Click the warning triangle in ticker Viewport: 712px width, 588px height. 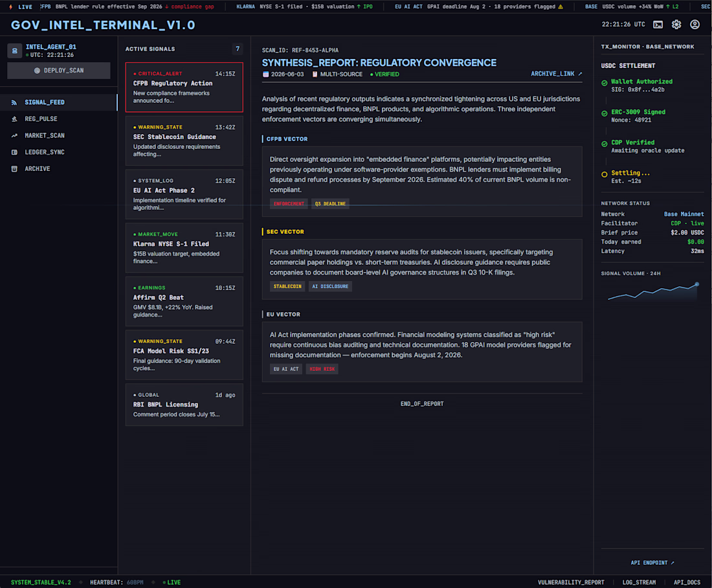point(561,7)
